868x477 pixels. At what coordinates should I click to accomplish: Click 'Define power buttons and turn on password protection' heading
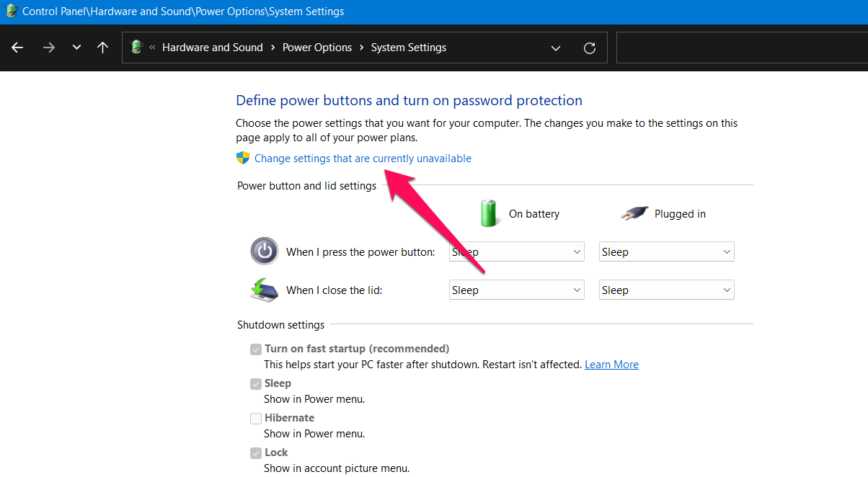click(x=409, y=100)
